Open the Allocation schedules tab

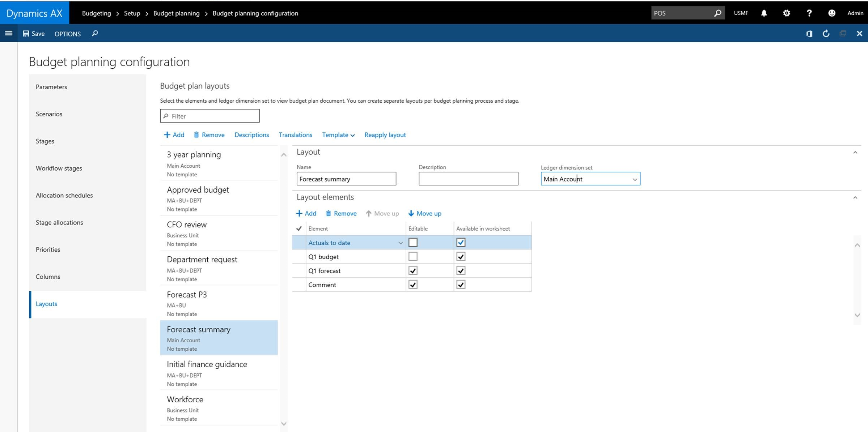click(x=88, y=195)
